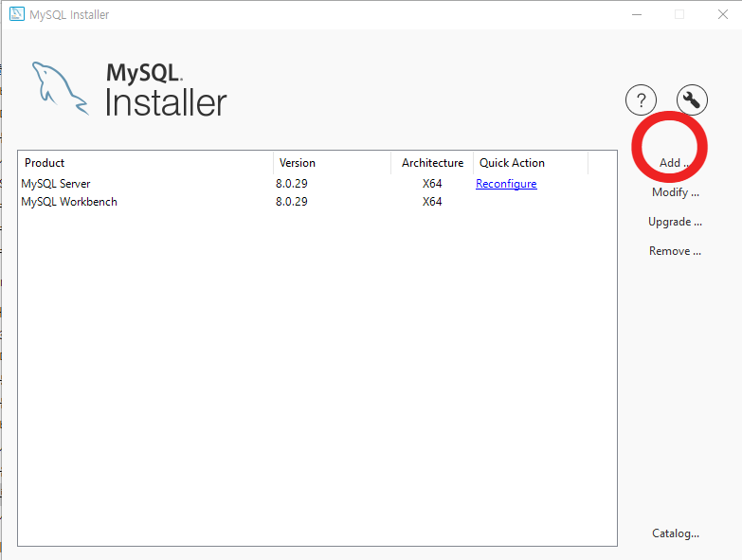Open the help question mark icon
Image resolution: width=742 pixels, height=560 pixels.
(x=641, y=100)
